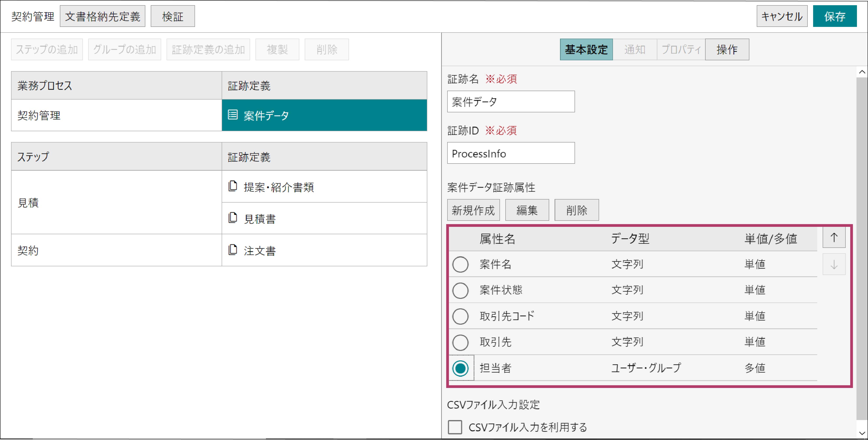
Task: Select the 提案・紹介書類 trail definition
Action: pyautogui.click(x=324, y=186)
